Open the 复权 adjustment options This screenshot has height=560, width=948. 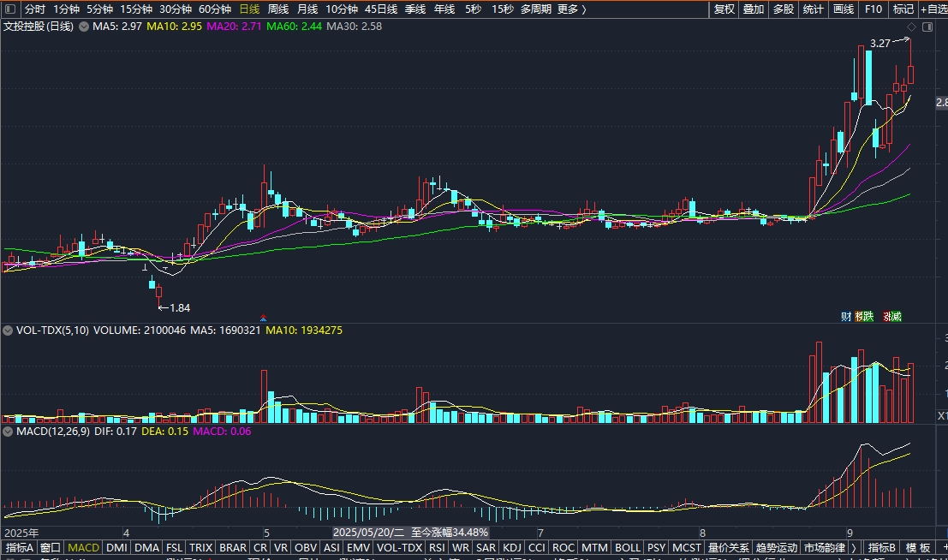724,9
